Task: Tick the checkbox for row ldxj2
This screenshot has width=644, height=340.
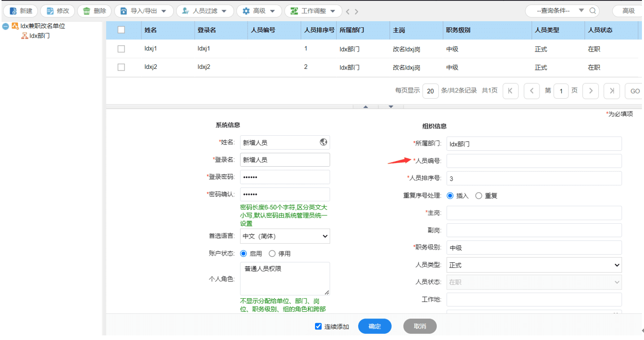Action: (x=121, y=67)
